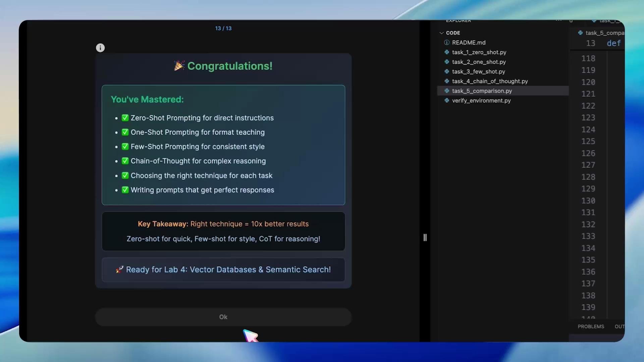Click Choosing the right technique item

click(x=197, y=176)
